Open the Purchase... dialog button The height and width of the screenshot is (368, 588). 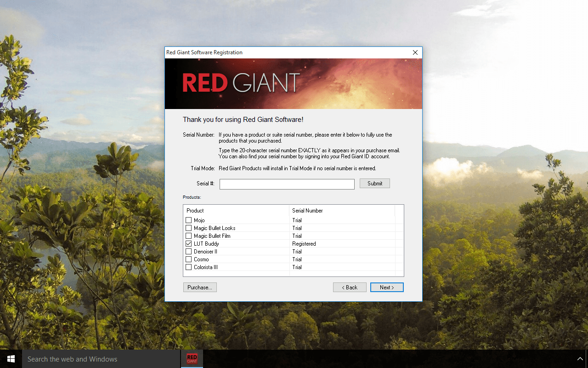pos(200,287)
